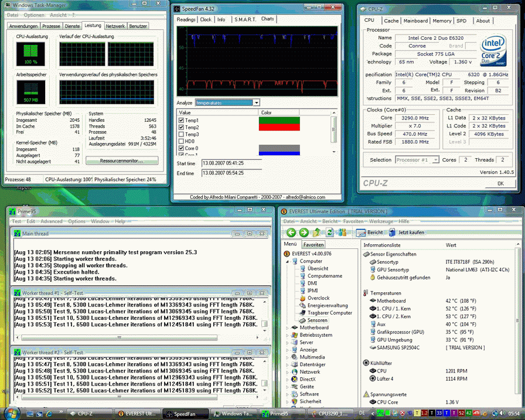Image resolution: width=525 pixels, height=420 pixels.
Task: Open Readings tab in SpeedFan
Action: click(x=186, y=19)
